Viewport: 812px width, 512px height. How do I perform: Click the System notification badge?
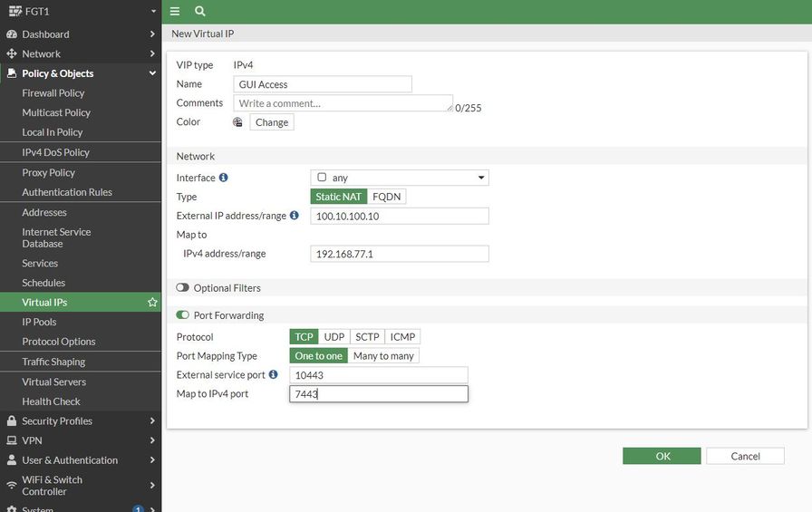tap(138, 508)
